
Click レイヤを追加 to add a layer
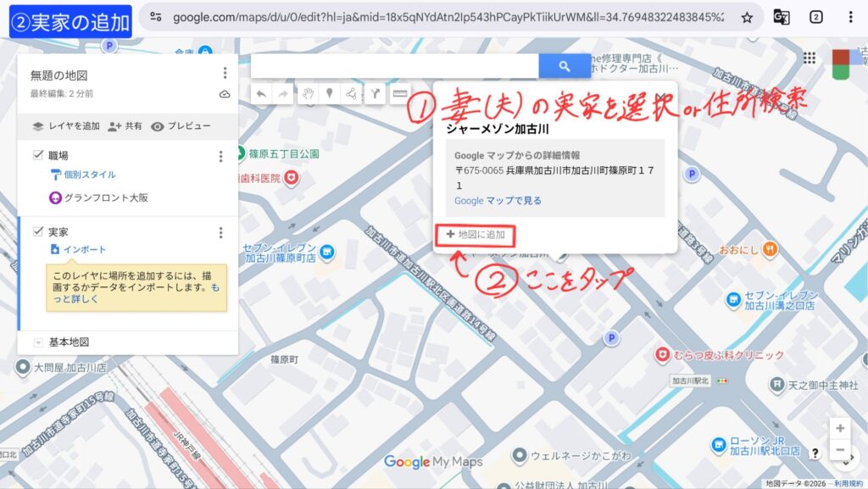pos(66,126)
